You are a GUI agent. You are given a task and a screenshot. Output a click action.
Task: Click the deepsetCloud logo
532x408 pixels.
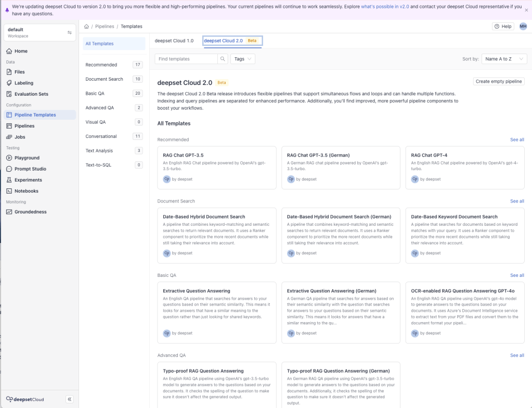pyautogui.click(x=25, y=399)
